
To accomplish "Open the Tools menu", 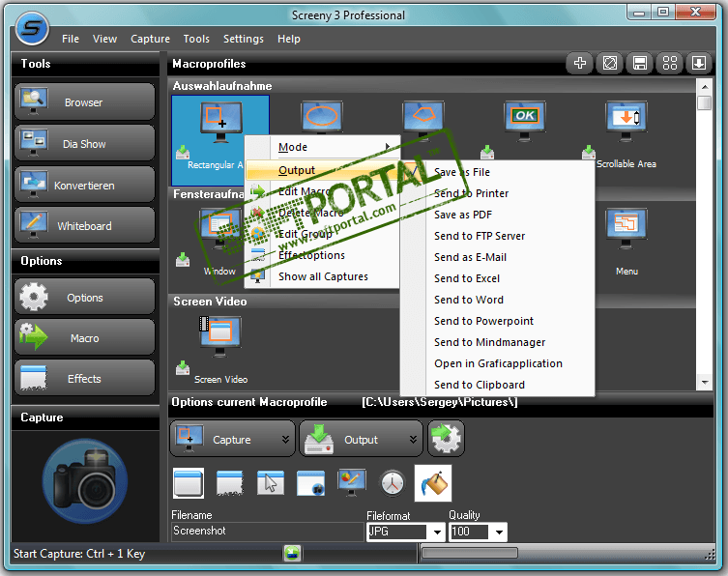I will tap(196, 39).
